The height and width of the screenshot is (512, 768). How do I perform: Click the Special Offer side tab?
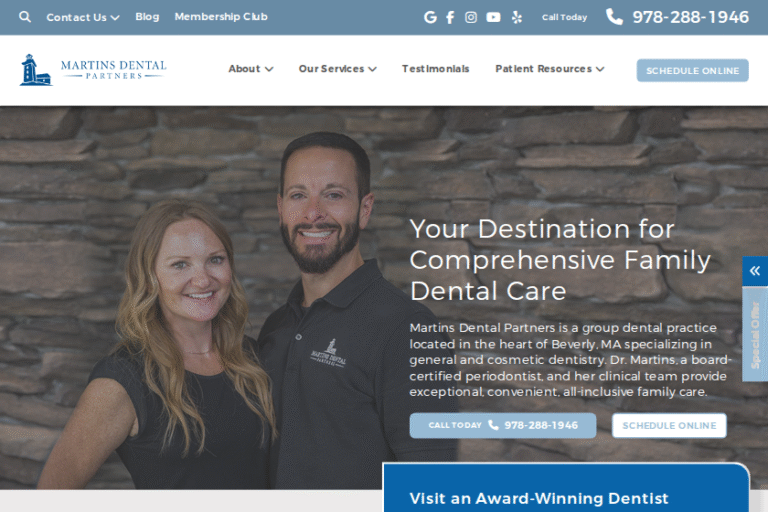pos(755,334)
